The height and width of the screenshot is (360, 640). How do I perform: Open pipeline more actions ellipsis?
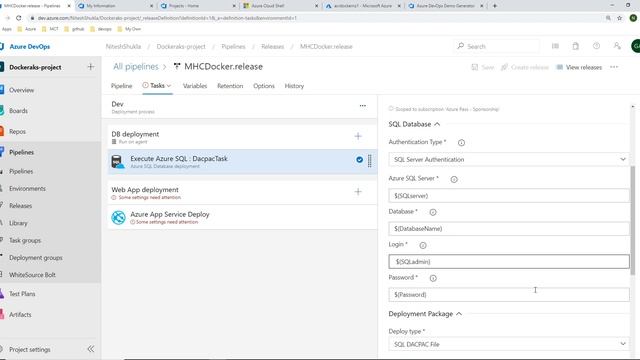[614, 67]
